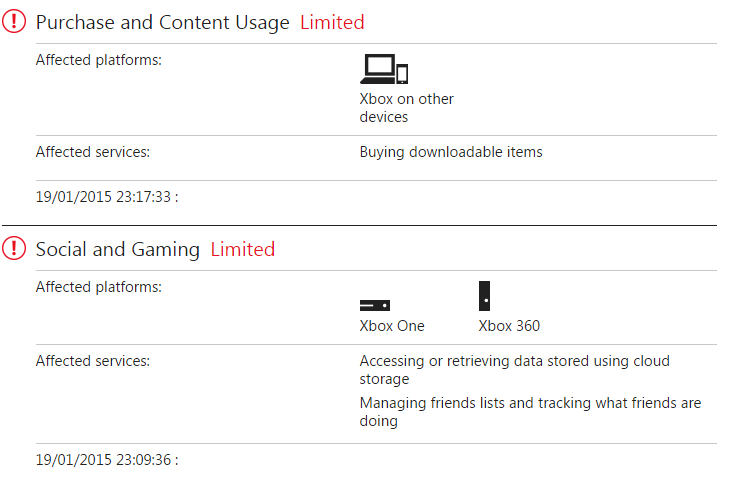Click the red Limited status for Purchase
This screenshot has width=734, height=479.
click(x=332, y=22)
